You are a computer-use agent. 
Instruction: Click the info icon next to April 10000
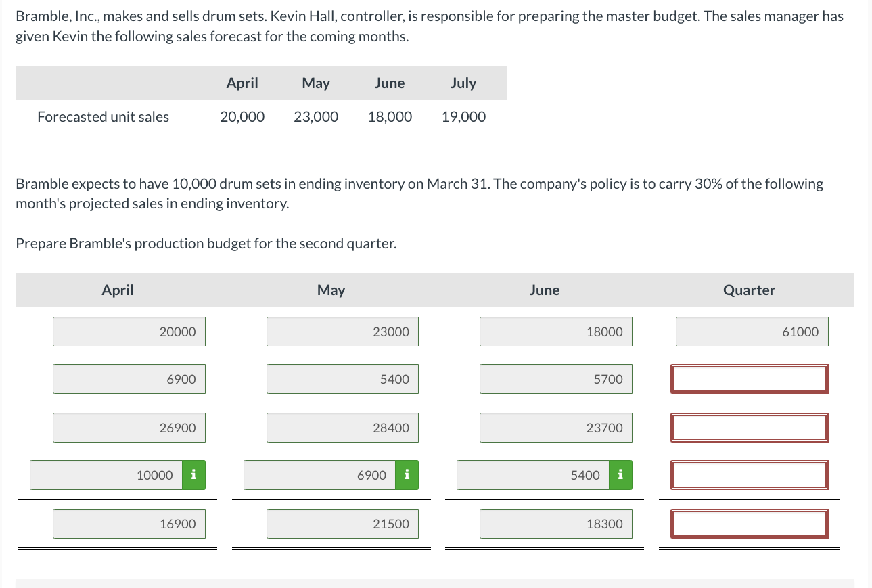pyautogui.click(x=193, y=475)
